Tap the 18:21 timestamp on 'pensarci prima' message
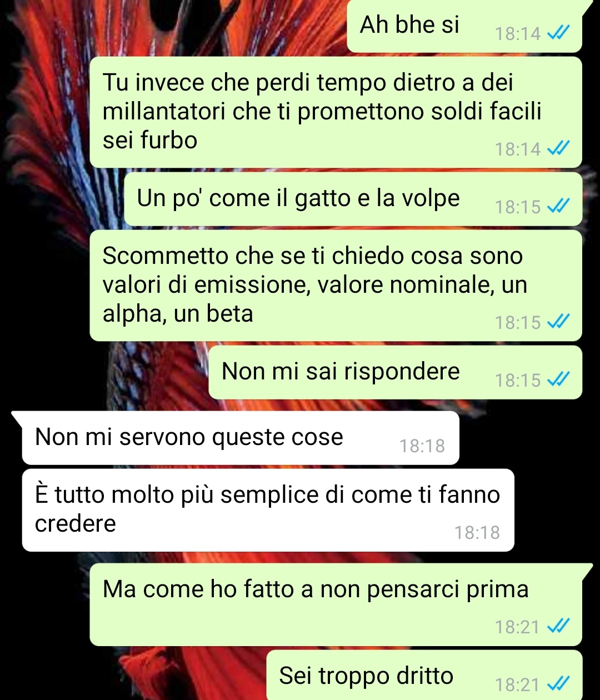 pos(517,627)
